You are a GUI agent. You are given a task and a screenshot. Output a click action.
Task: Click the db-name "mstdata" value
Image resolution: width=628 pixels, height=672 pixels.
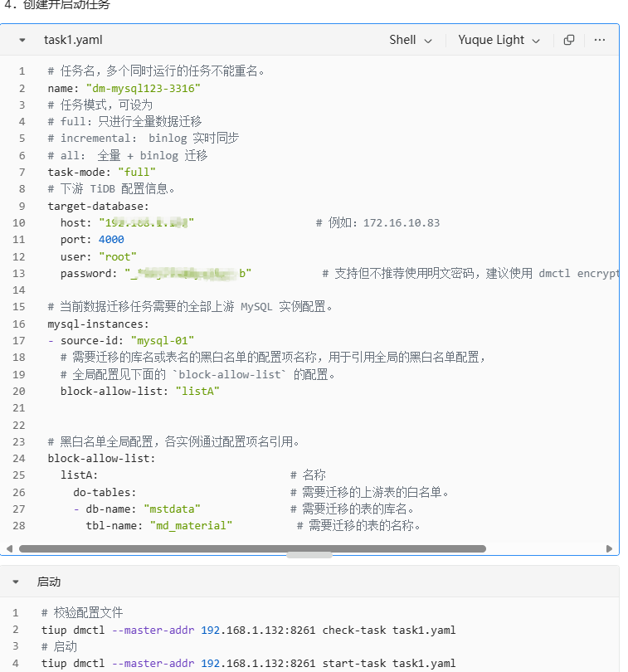[172, 509]
